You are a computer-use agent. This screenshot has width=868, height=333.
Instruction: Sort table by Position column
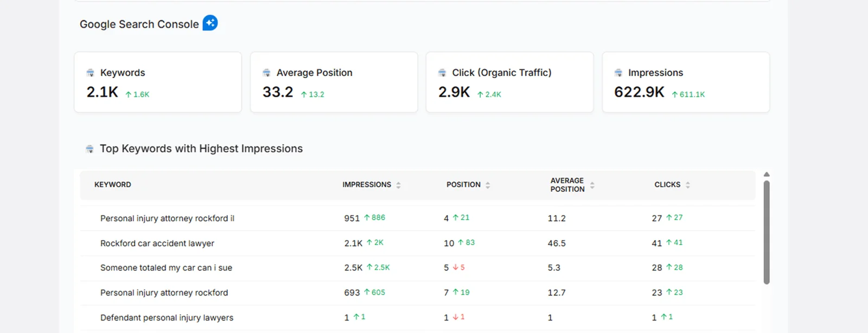[x=488, y=185]
